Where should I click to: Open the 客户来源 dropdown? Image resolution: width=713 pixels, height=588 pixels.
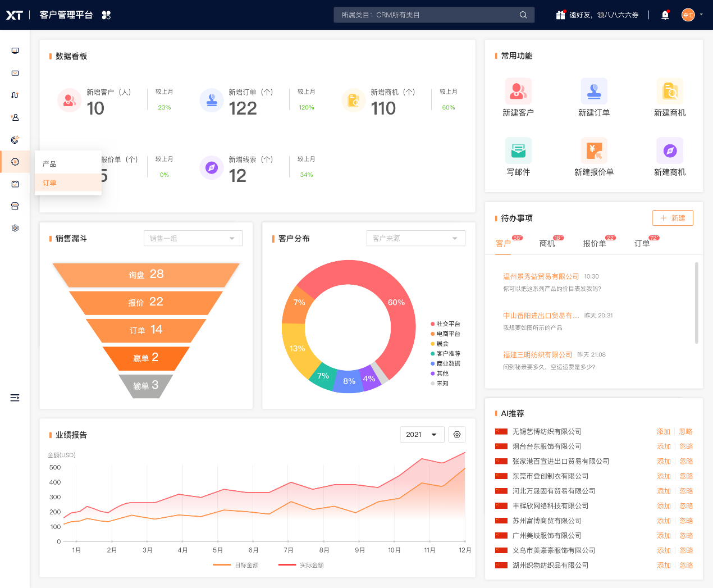[x=415, y=239]
